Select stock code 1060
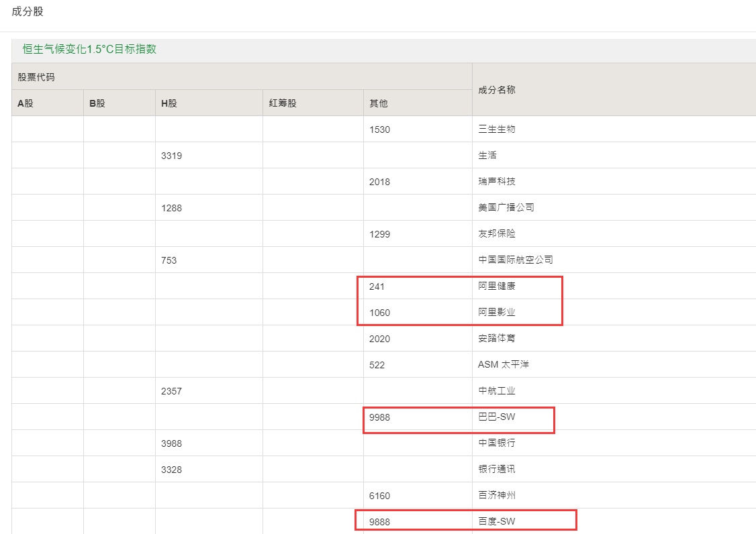The height and width of the screenshot is (534, 756). tap(379, 313)
